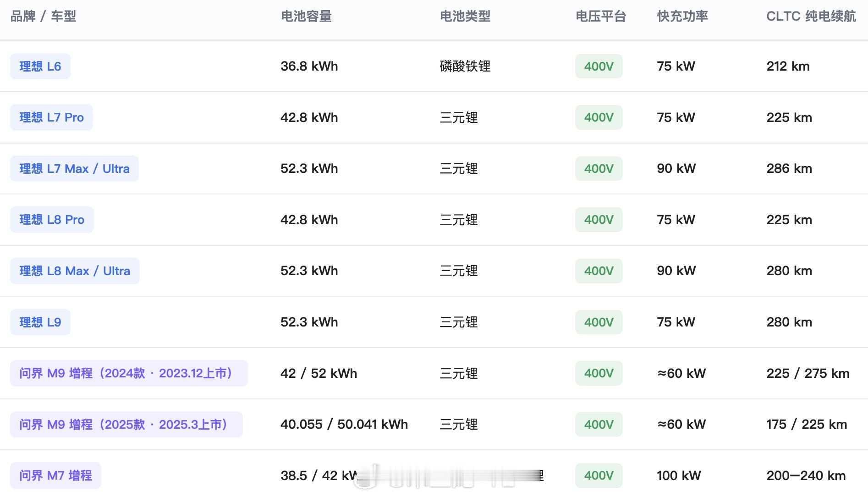Open the 问界 M9 增程 2024款 tag

129,373
